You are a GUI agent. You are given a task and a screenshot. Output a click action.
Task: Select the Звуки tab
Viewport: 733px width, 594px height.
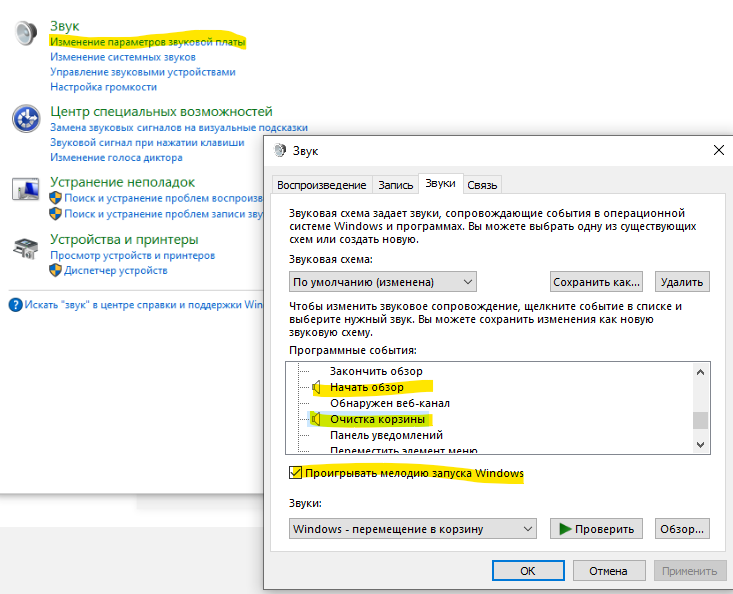[440, 183]
